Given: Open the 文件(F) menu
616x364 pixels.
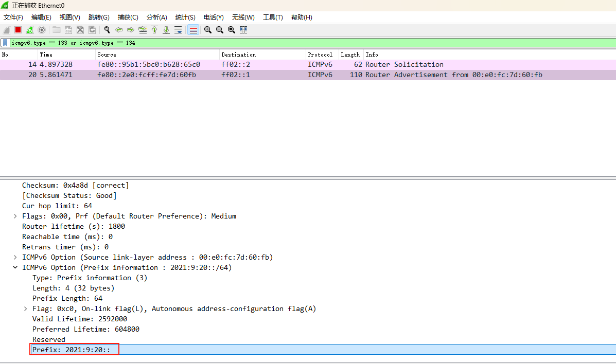Looking at the screenshot, I should 13,17.
